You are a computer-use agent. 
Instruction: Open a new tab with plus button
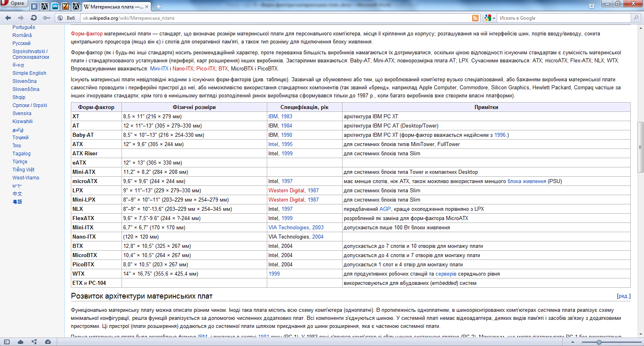[x=159, y=7]
